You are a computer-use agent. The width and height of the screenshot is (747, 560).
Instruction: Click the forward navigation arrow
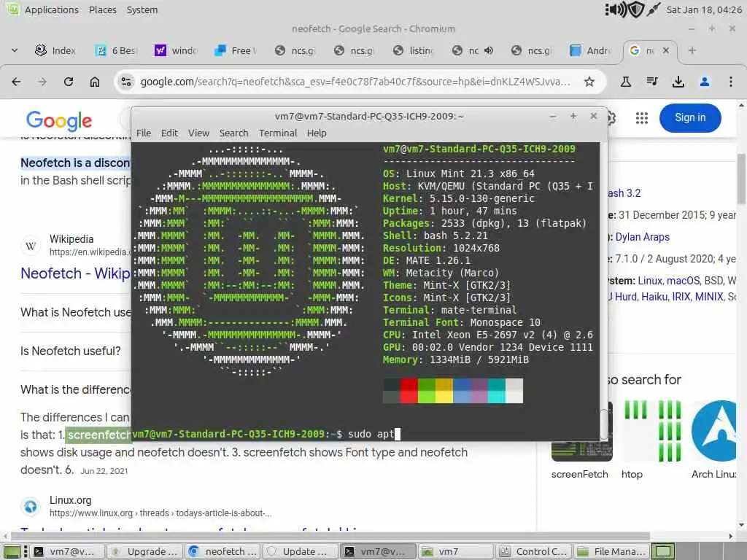tap(42, 82)
